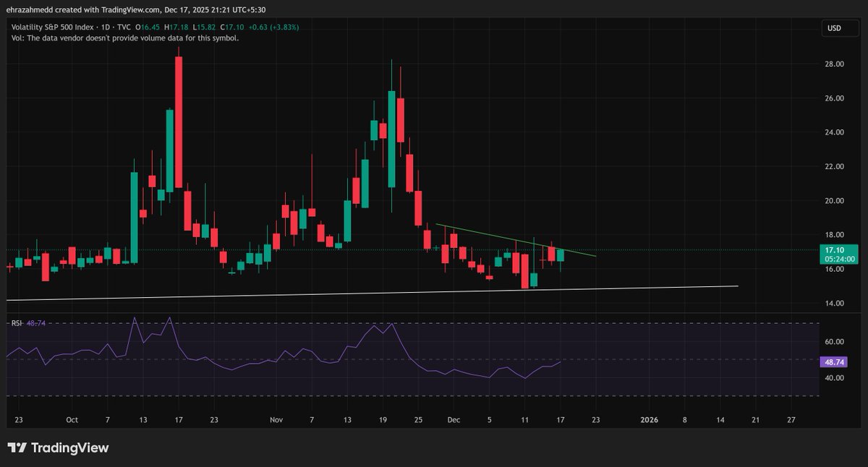
Task: Click the 24.00 price axis label
Action: click(x=835, y=132)
